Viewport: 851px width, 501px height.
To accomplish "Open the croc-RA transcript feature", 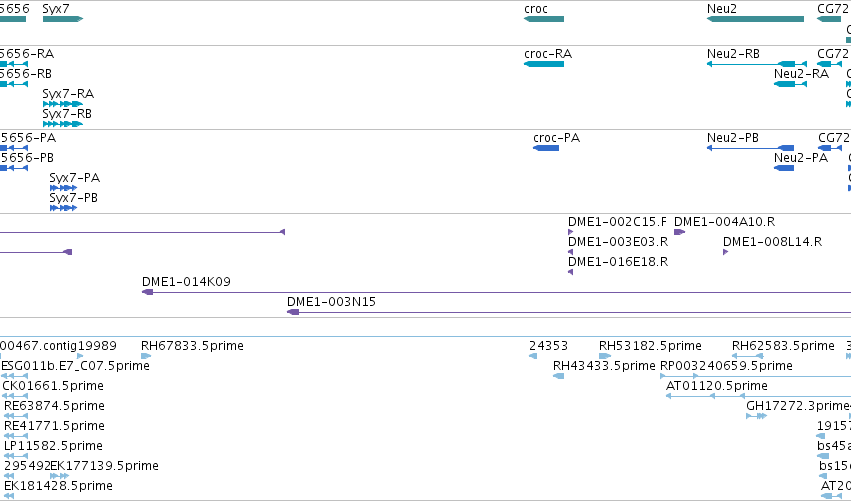I will pos(544,64).
